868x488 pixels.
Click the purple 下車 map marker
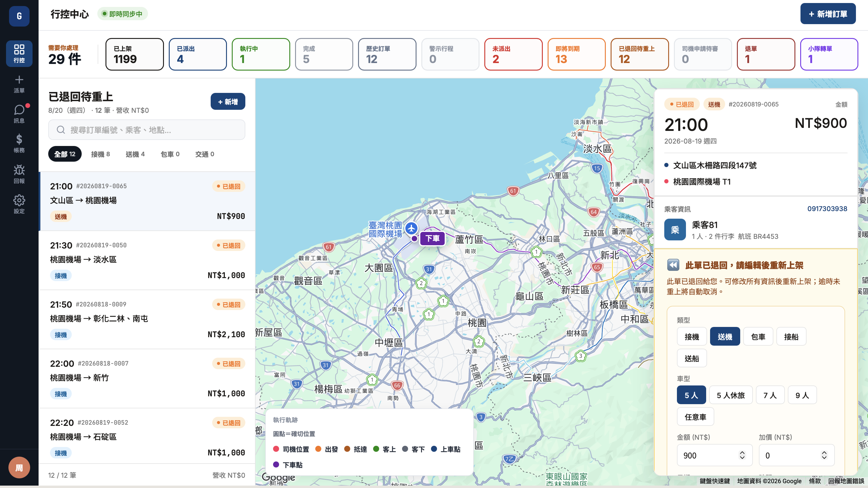(432, 239)
